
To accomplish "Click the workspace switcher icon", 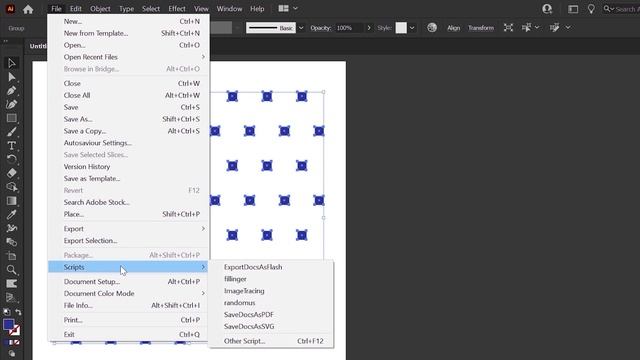I will pos(573,9).
